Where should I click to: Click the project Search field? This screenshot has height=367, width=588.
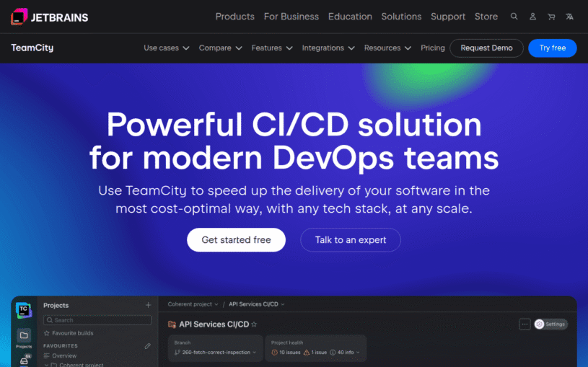97,320
